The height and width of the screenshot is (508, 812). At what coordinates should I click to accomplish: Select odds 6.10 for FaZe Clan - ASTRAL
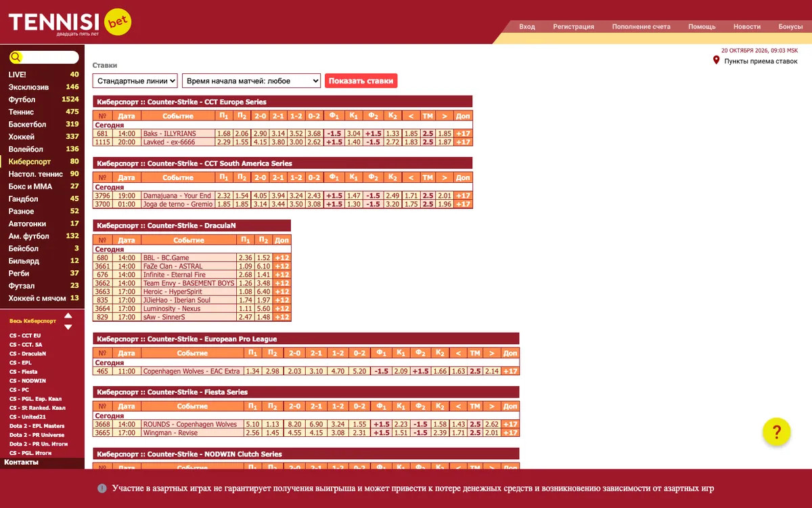pyautogui.click(x=264, y=266)
